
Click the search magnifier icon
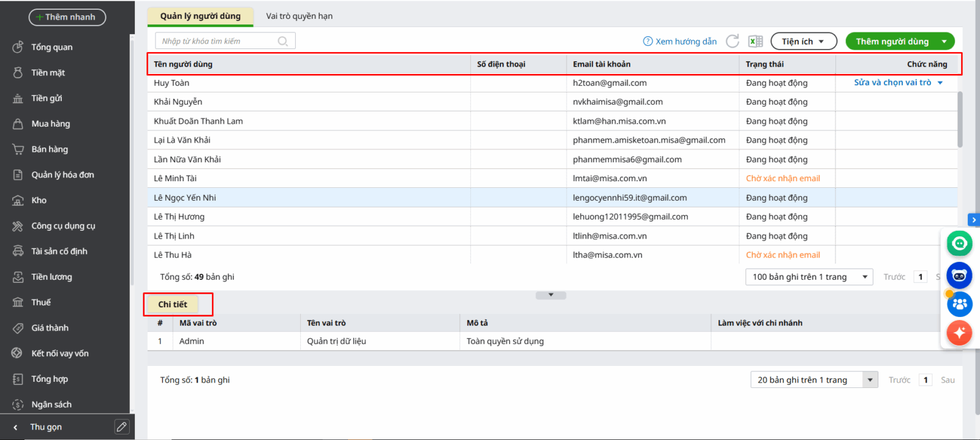282,41
